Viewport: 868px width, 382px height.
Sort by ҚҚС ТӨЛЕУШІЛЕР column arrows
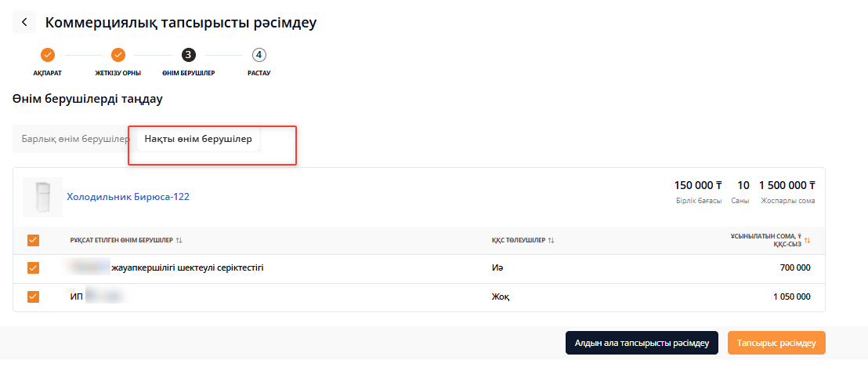click(x=552, y=240)
